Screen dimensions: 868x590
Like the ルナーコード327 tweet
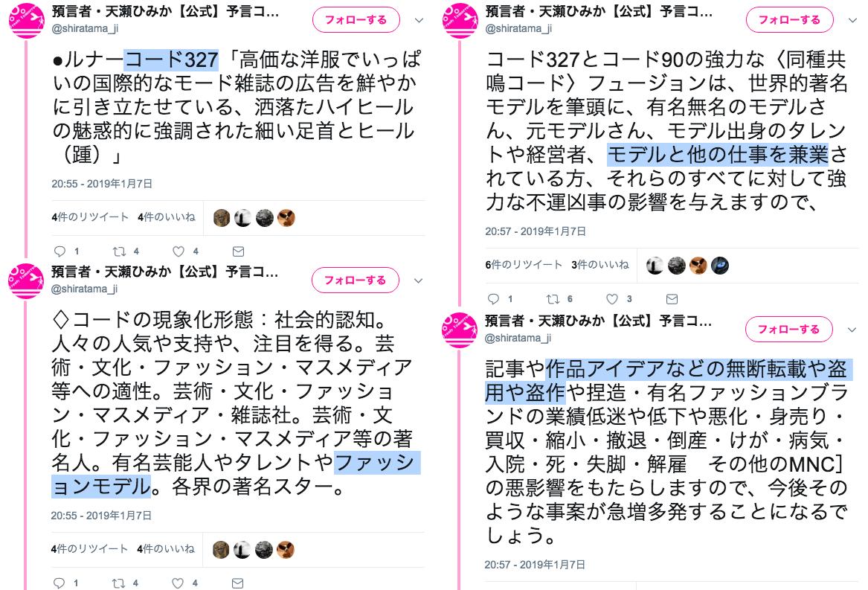[179, 251]
